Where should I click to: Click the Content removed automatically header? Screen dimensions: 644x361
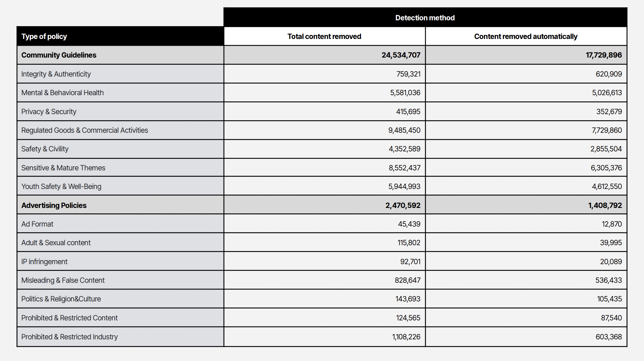[526, 36]
